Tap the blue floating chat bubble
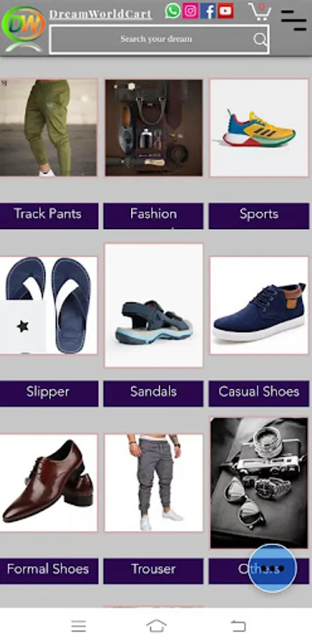The height and width of the screenshot is (644, 312). (x=272, y=568)
